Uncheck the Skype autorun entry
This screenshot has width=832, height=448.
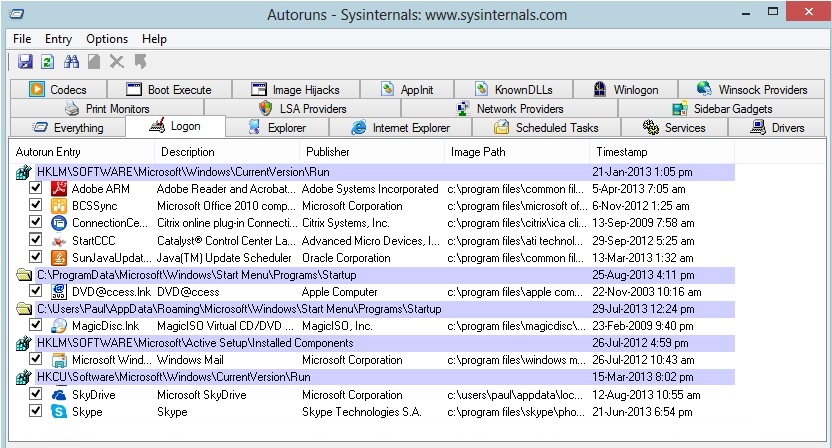tap(36, 410)
